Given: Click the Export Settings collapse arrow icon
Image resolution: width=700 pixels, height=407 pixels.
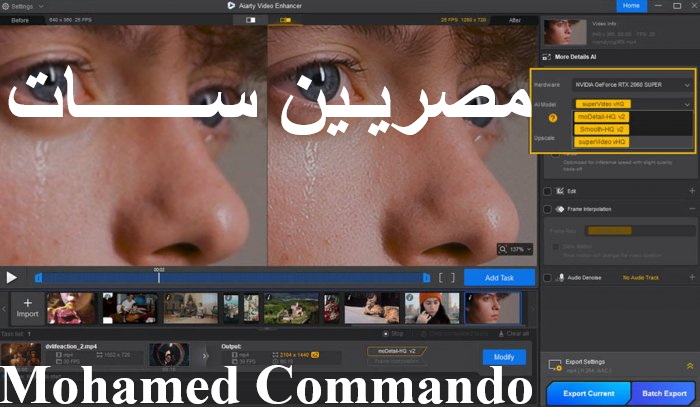Looking at the screenshot, I should point(688,366).
